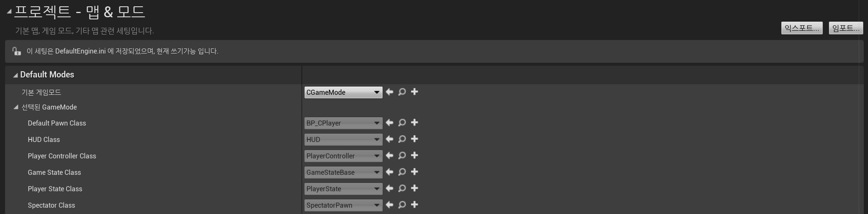Collapse the 프로젝트 - 맵 & 모드 header
This screenshot has width=868, height=214.
pyautogui.click(x=9, y=12)
